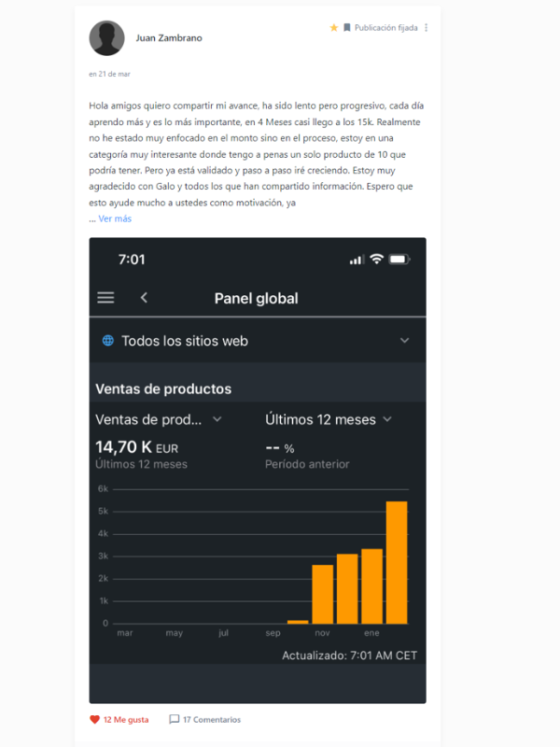Click the en 21 de mar post date
The width and height of the screenshot is (560, 747).
coord(109,74)
